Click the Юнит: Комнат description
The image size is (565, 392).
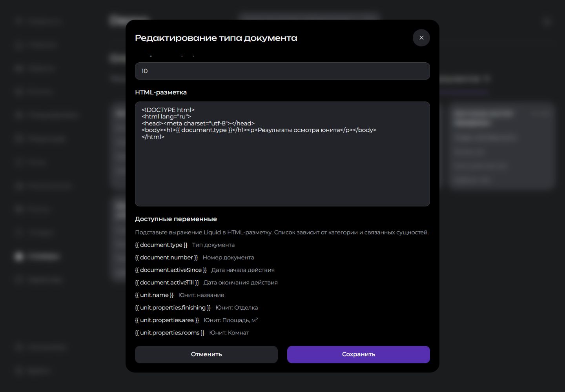click(x=229, y=333)
